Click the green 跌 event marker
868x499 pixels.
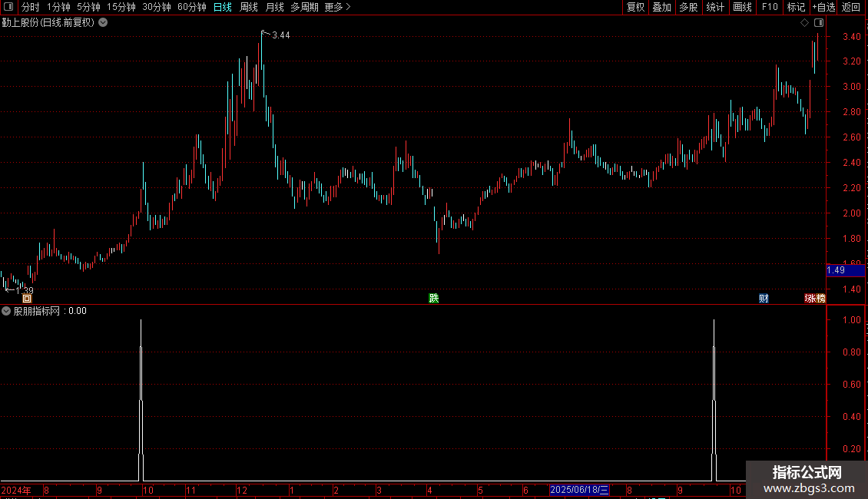[433, 299]
